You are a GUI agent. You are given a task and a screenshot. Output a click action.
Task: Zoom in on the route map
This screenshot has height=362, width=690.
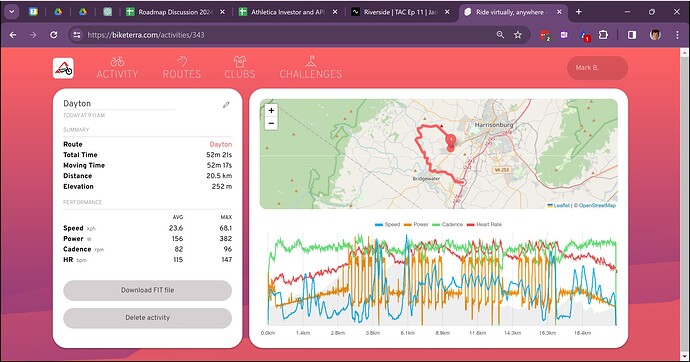[272, 110]
